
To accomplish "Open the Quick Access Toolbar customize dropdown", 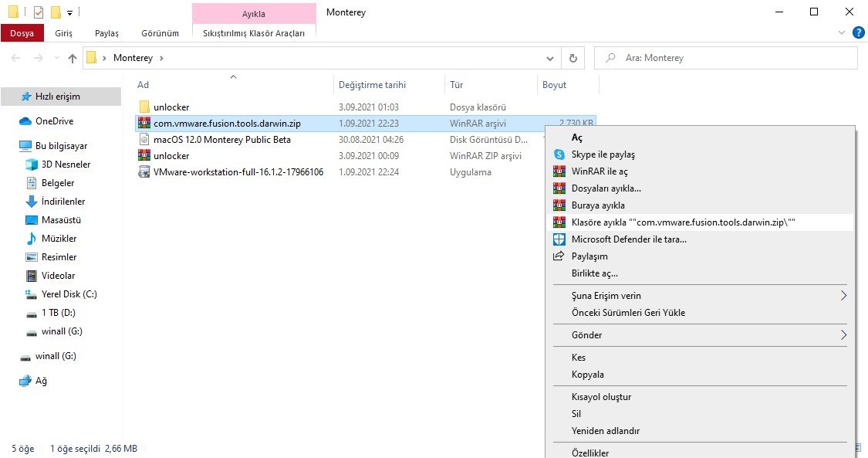I will point(69,12).
